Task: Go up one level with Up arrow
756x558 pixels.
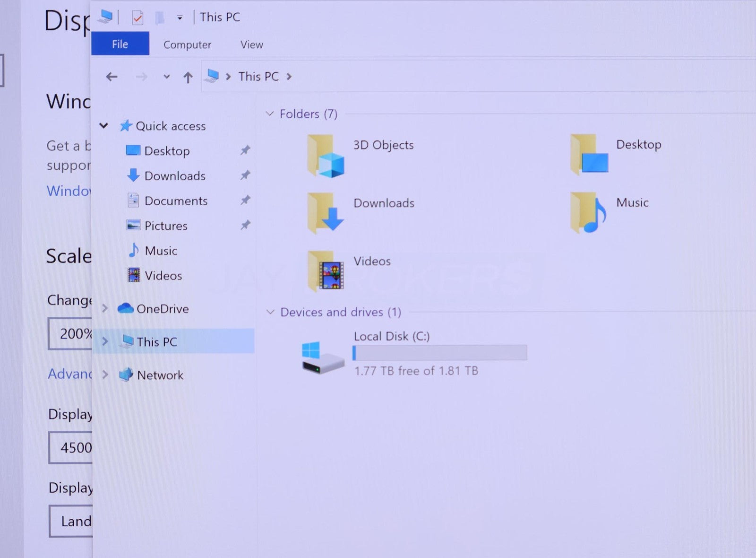Action: coord(188,77)
